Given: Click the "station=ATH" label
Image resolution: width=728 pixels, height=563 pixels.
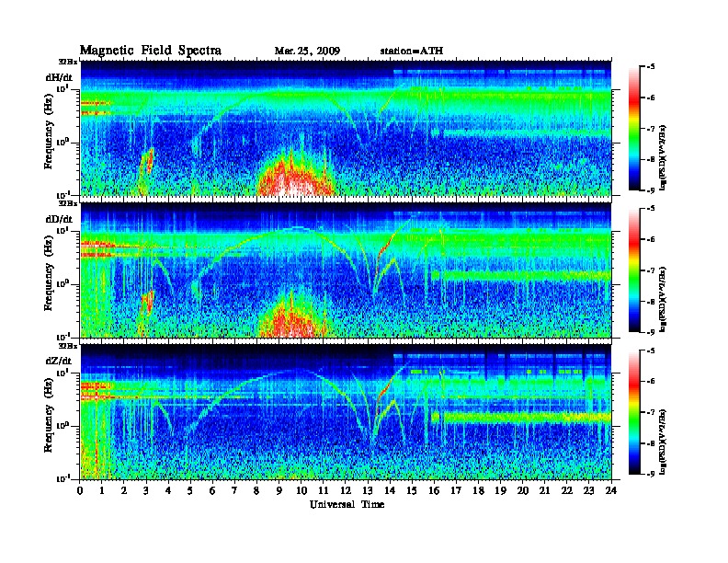Looking at the screenshot, I should (412, 52).
